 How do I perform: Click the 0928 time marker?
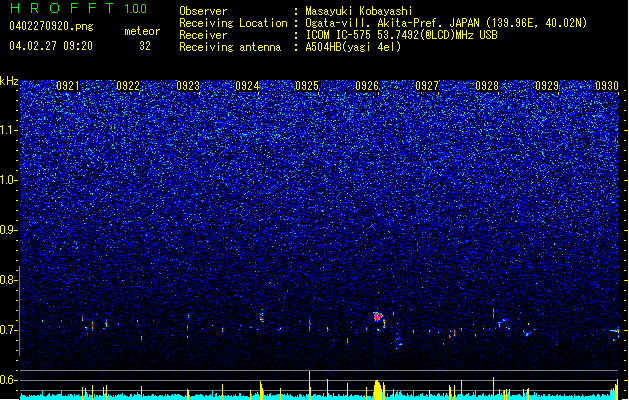pos(487,86)
